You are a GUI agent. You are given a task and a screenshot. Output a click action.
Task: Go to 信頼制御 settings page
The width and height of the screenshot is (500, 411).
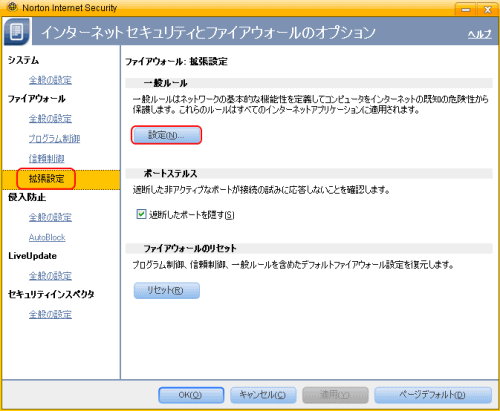click(46, 158)
